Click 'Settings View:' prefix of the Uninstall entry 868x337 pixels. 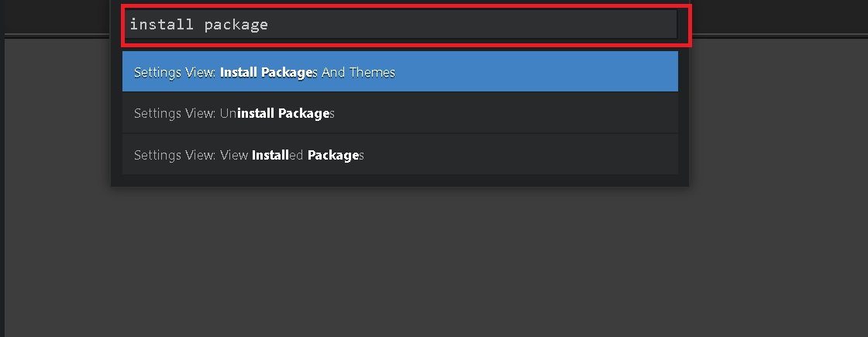click(x=175, y=113)
